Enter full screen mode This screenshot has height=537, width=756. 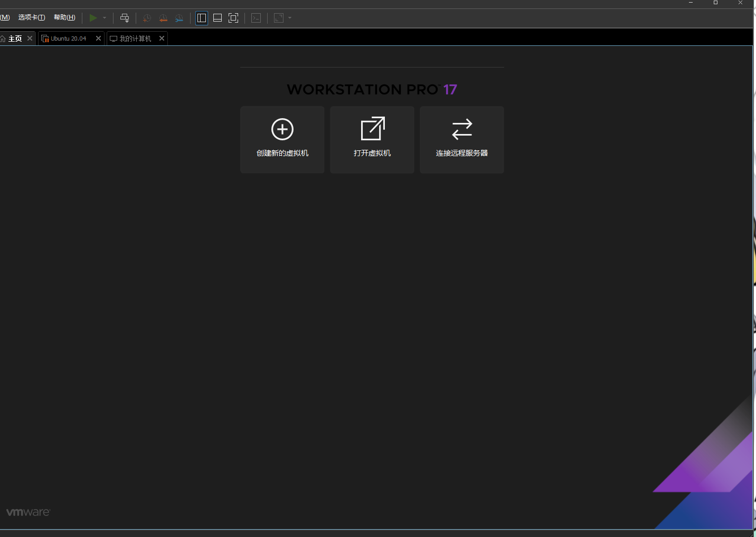click(x=233, y=18)
